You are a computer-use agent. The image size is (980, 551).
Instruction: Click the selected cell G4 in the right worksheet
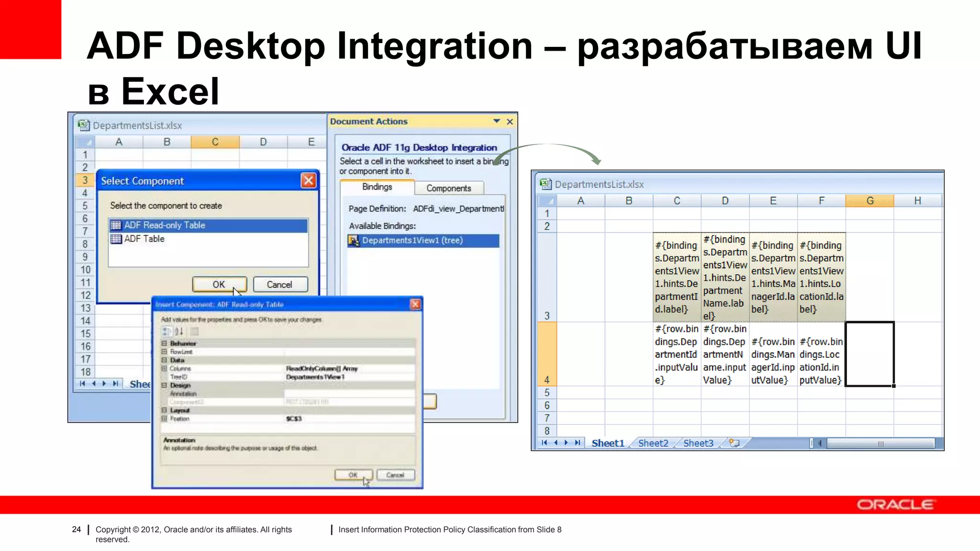[869, 354]
